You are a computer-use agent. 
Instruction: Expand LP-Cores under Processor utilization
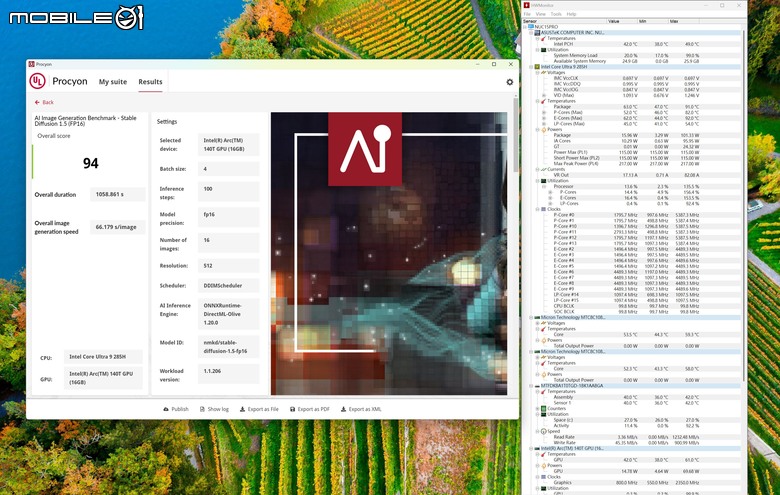[550, 203]
